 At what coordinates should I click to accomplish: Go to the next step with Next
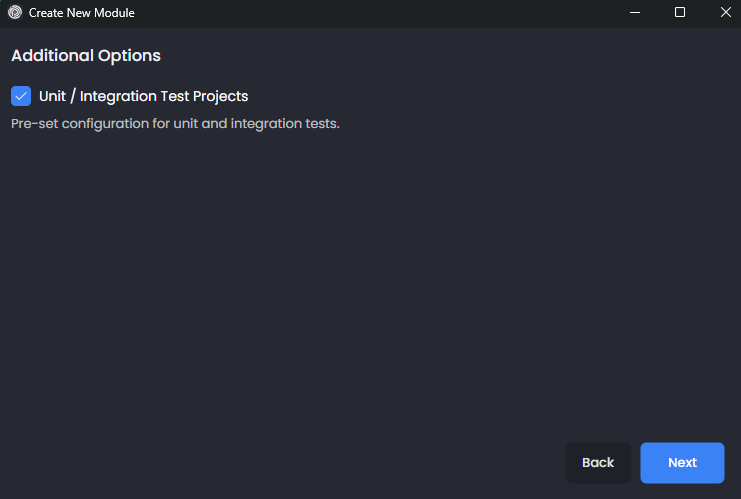[x=682, y=463]
